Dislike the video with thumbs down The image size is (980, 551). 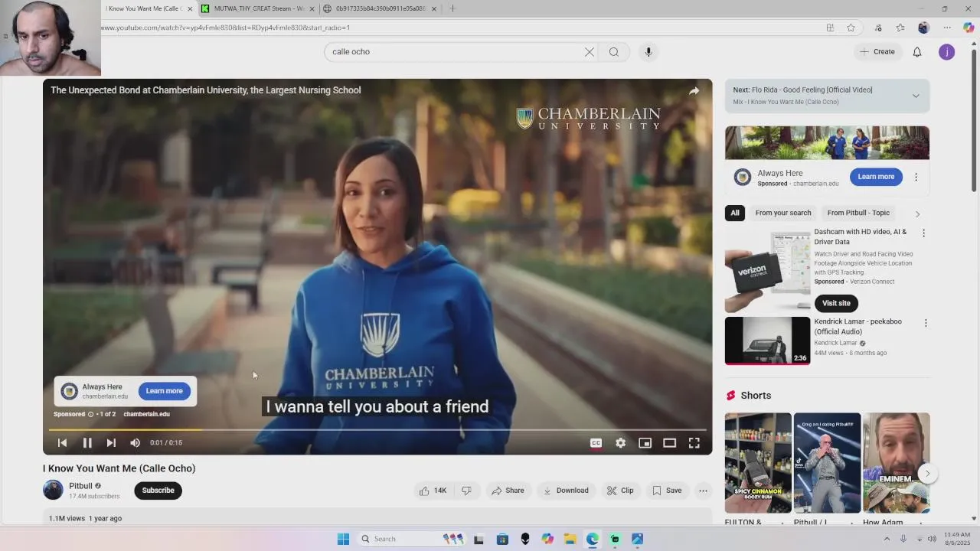(x=466, y=491)
